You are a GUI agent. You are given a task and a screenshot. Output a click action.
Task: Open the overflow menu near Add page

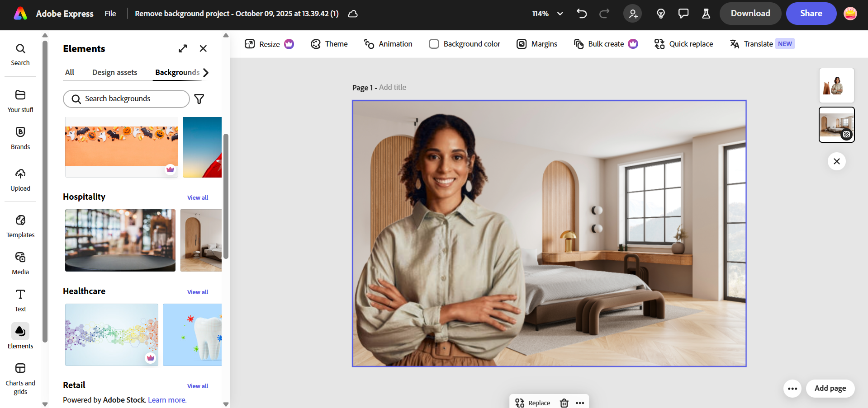click(x=792, y=388)
